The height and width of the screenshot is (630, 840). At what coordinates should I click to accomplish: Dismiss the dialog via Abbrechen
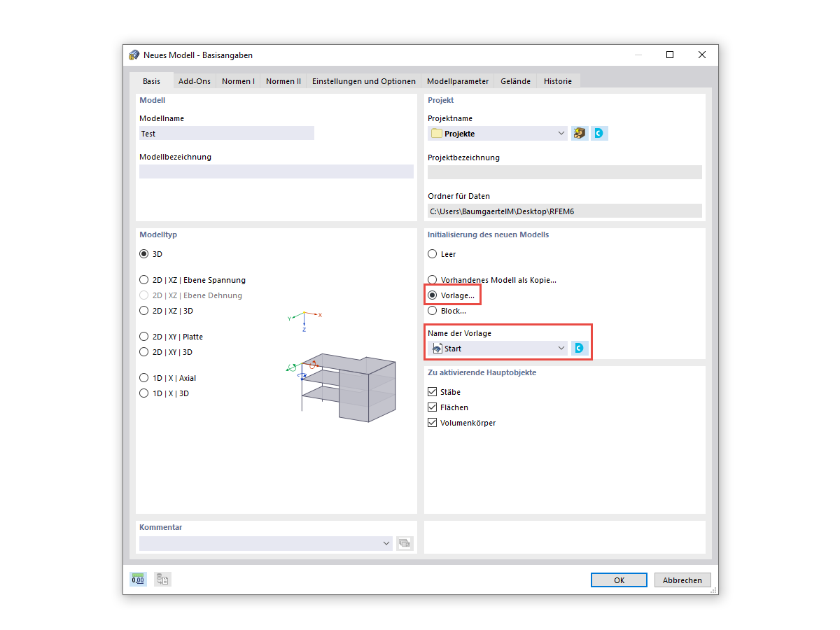click(682, 580)
